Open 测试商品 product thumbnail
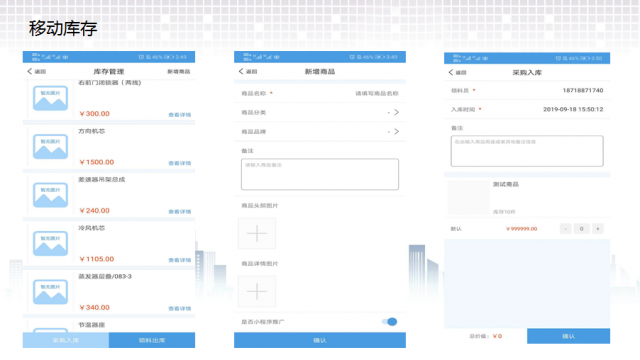The height and width of the screenshot is (360, 640). (x=468, y=198)
